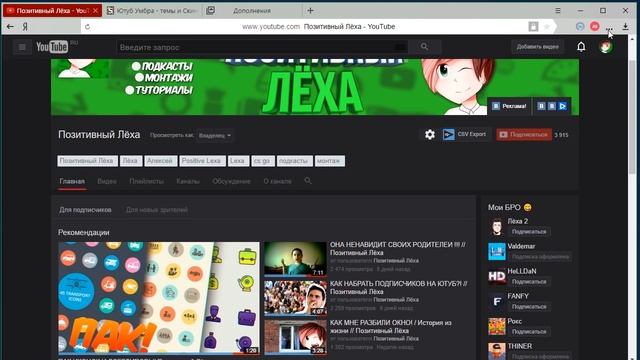Click the blue extension icon in toolbar
Image resolution: width=640 pixels, height=360 pixels.
pos(580,27)
